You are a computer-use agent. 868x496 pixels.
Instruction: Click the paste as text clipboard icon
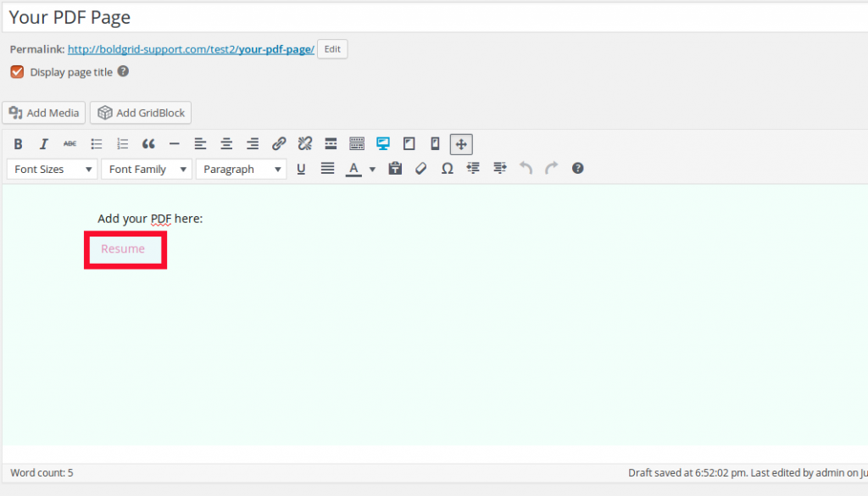click(395, 169)
